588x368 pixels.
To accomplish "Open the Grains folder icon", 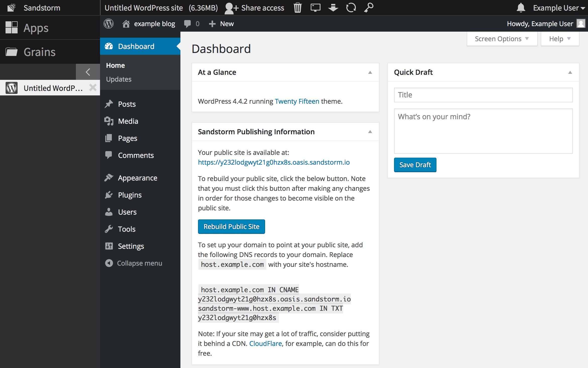I will point(12,52).
